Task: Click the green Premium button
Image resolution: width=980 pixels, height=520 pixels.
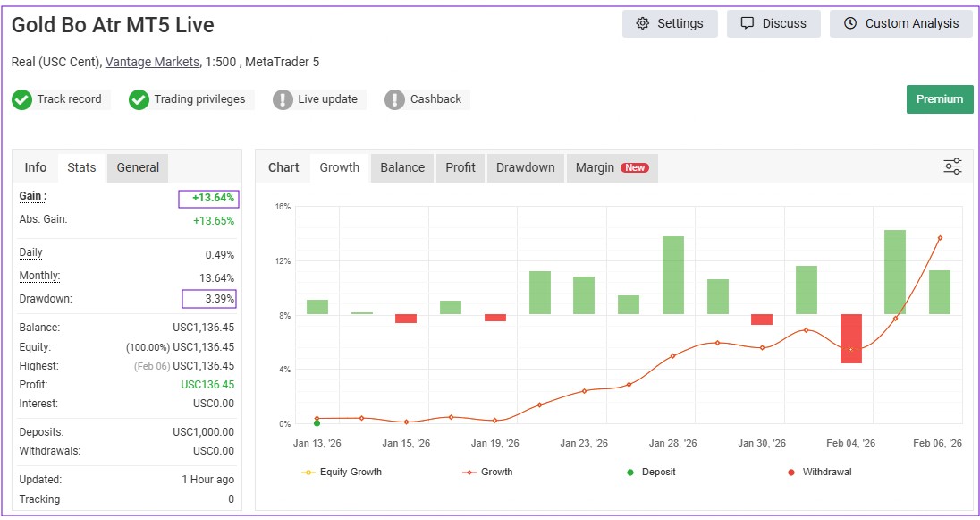Action: [939, 99]
